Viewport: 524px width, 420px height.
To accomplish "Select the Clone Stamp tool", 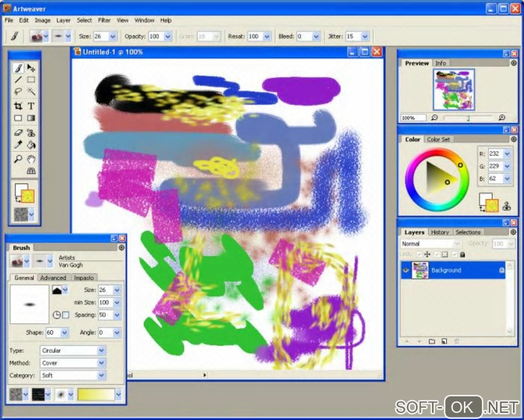I will (31, 133).
